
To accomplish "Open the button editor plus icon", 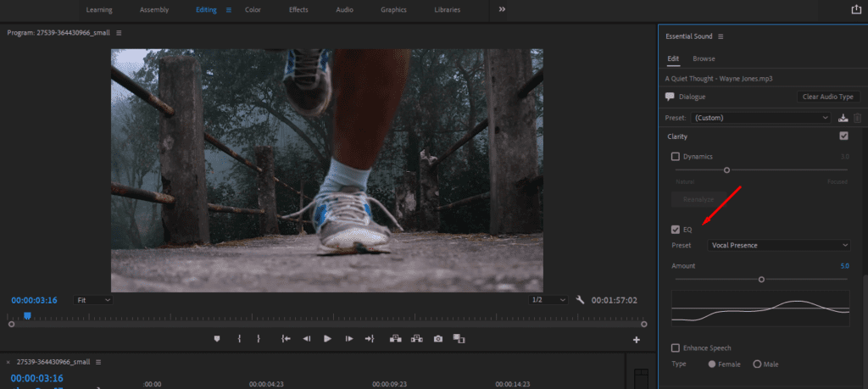I will point(637,340).
